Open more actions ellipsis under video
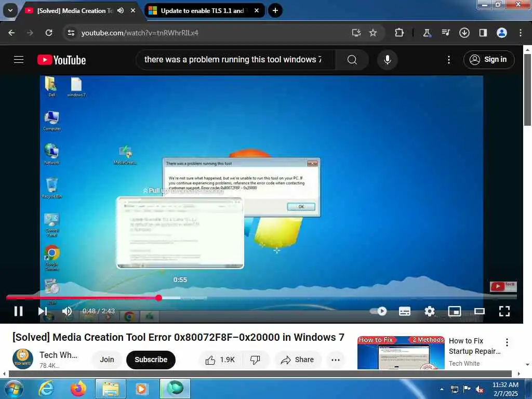532x399 pixels. (335, 360)
